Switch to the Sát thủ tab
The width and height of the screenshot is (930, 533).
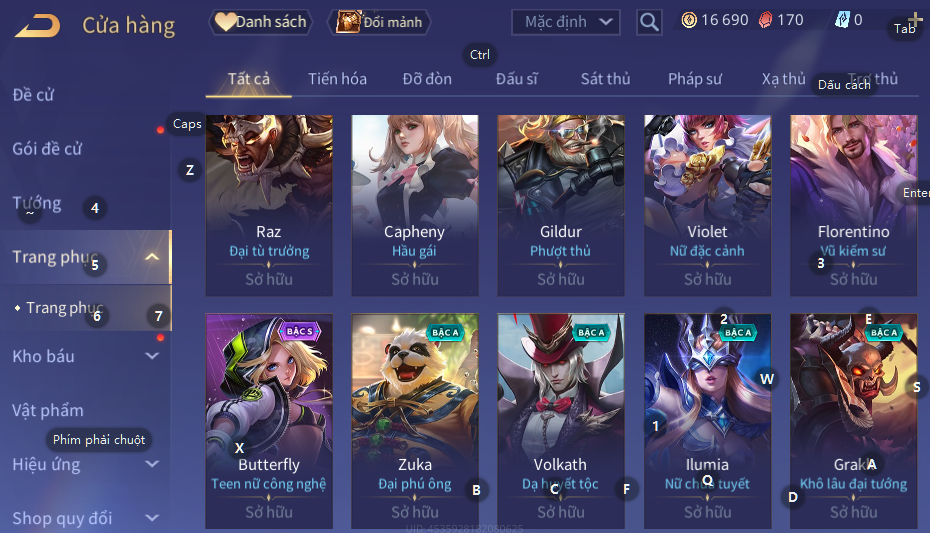tap(606, 79)
